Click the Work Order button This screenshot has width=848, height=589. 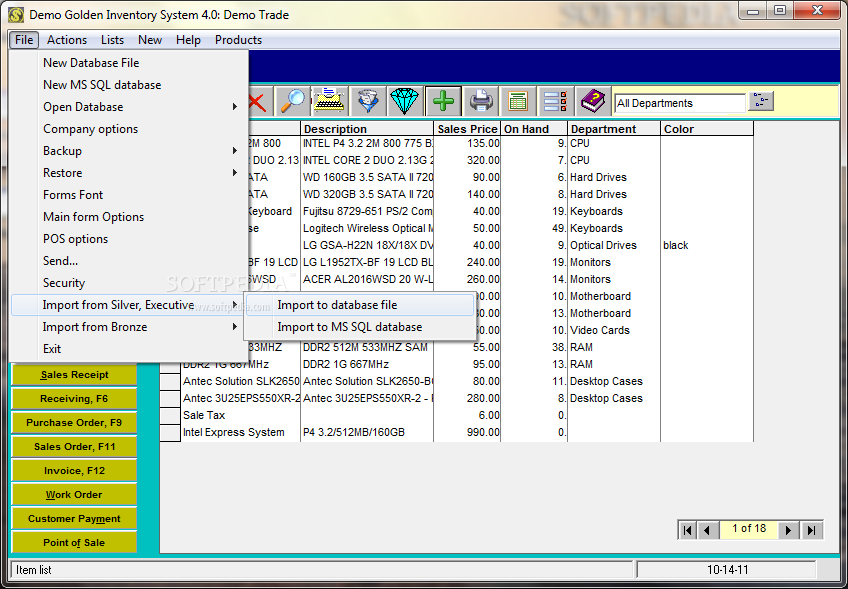pyautogui.click(x=74, y=494)
